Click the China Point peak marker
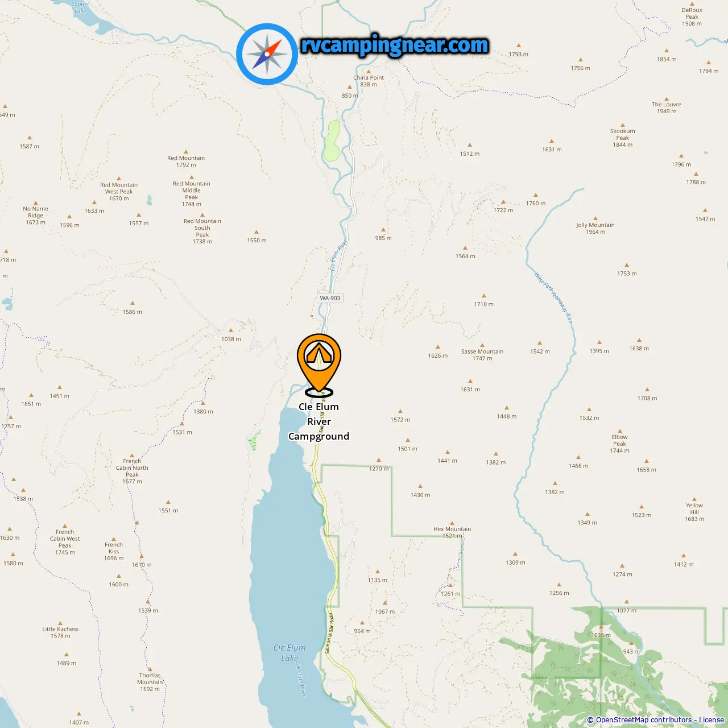Screen dimensions: 728x728 click(369, 72)
